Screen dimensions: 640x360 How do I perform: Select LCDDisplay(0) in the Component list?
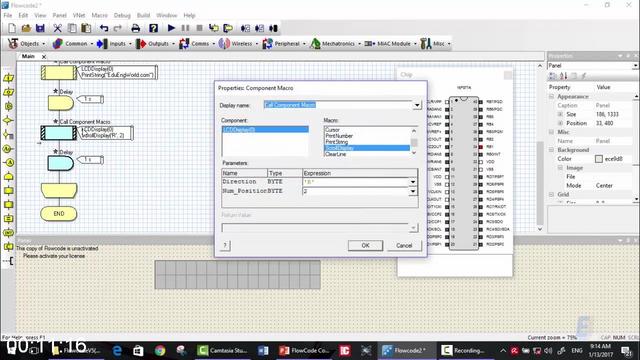pyautogui.click(x=265, y=129)
